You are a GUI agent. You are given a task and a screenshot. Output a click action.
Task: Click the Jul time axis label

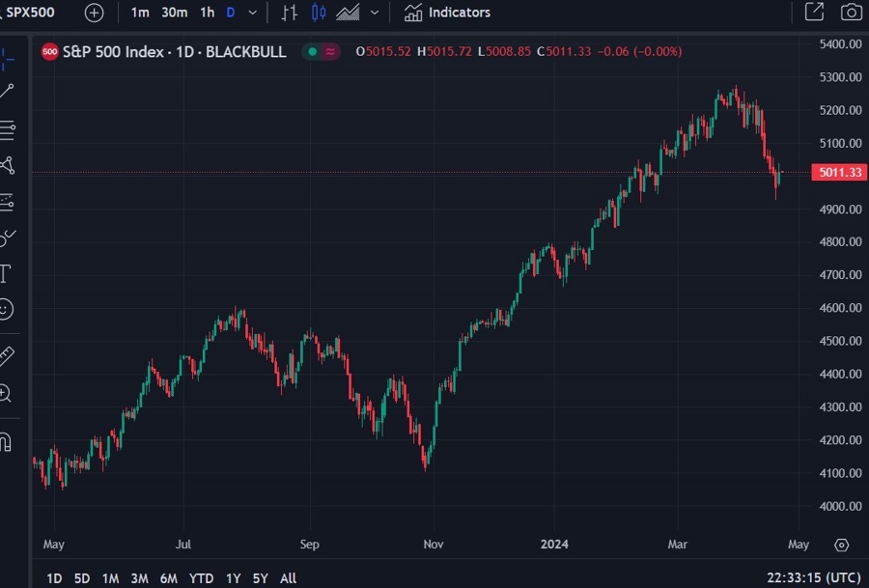coord(183,545)
